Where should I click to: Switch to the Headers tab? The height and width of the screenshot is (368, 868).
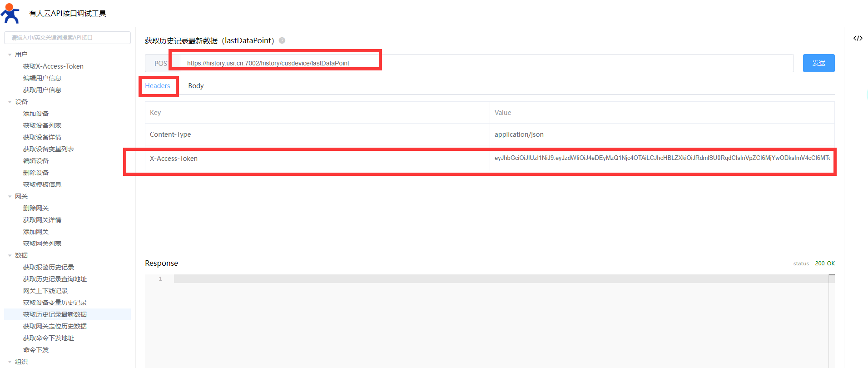tap(158, 86)
